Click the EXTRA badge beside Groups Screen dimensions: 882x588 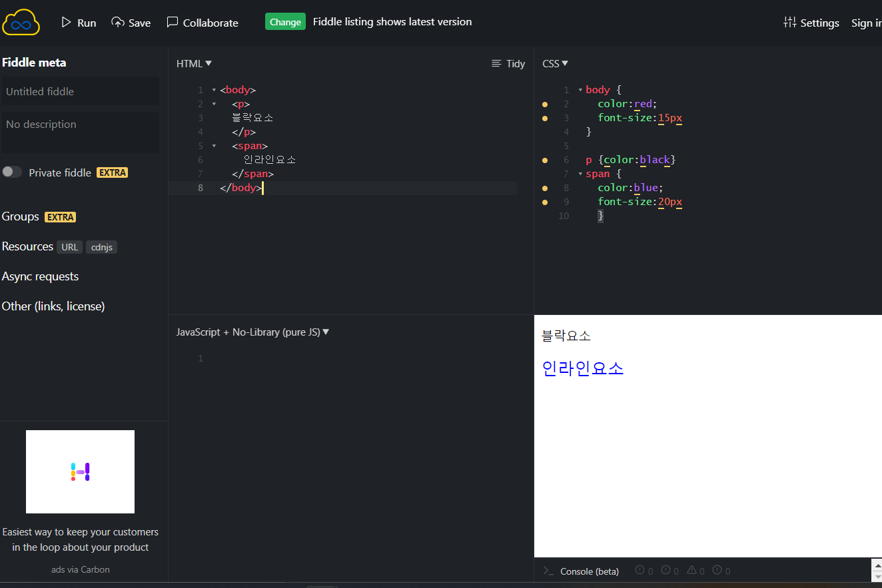click(60, 217)
